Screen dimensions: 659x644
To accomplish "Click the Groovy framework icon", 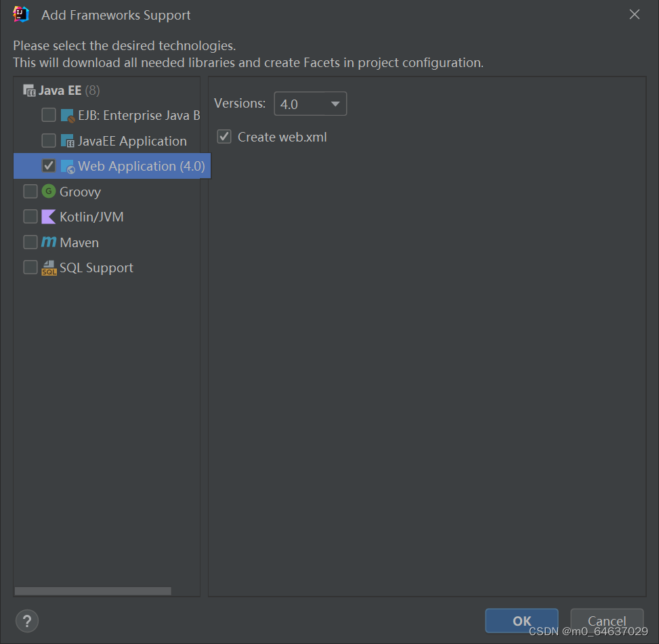I will pos(47,192).
